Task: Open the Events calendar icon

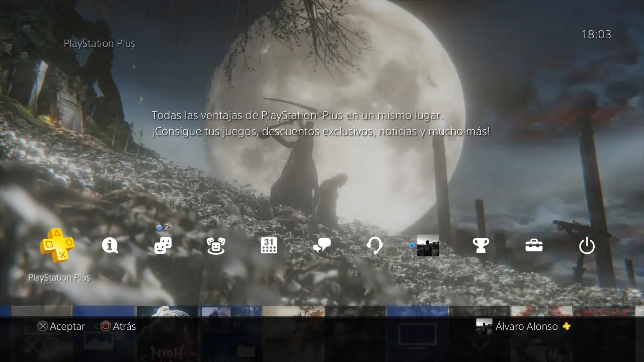Action: coord(269,245)
